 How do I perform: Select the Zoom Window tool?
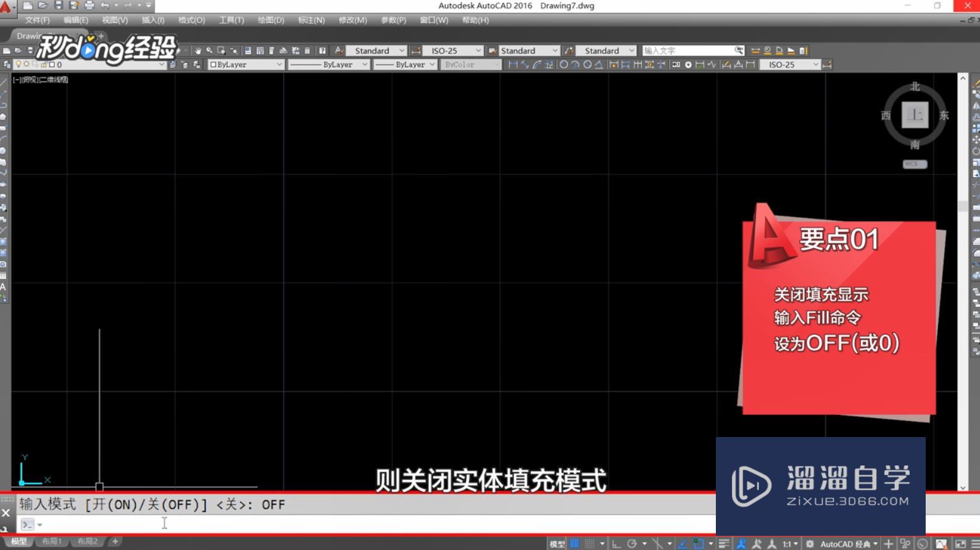222,51
